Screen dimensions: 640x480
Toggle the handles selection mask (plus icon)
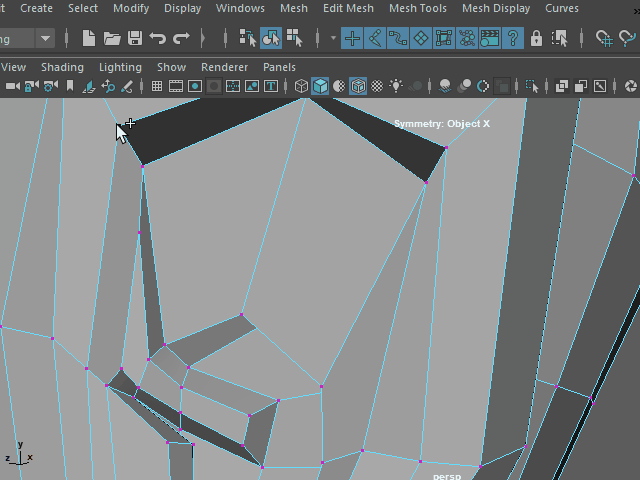352,39
